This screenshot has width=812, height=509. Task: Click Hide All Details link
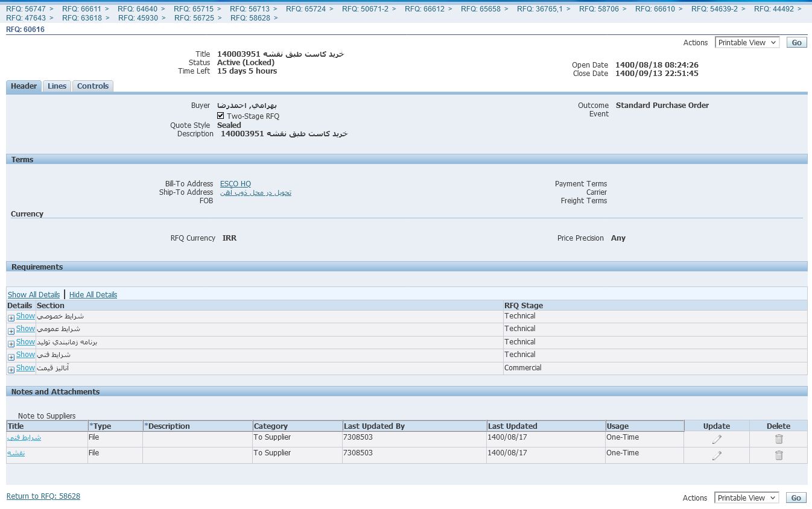pyautogui.click(x=93, y=295)
